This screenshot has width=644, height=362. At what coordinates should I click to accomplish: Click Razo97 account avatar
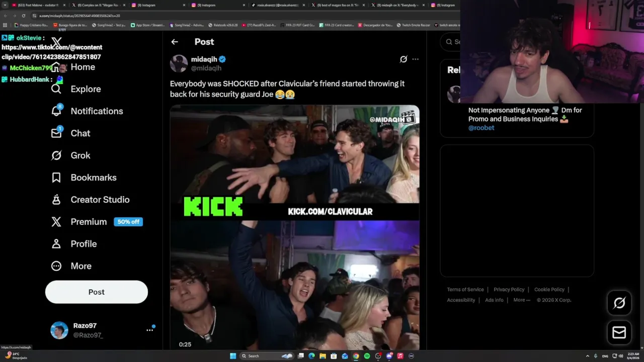click(59, 330)
